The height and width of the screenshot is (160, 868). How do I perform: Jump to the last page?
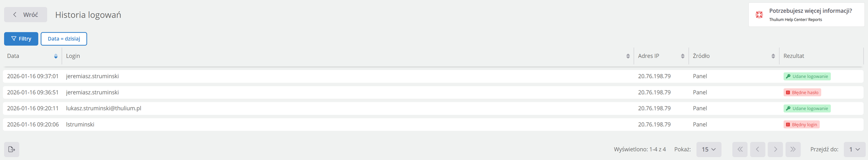(793, 149)
